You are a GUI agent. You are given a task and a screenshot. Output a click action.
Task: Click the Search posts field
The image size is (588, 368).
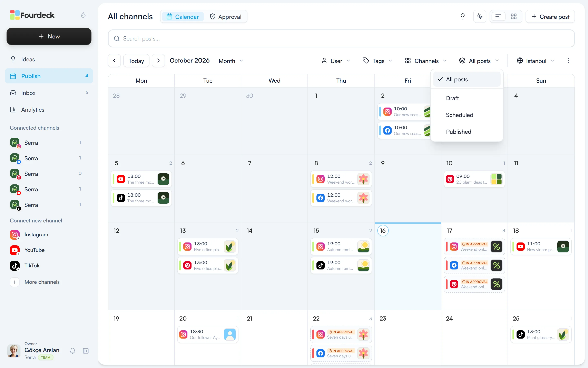point(341,38)
